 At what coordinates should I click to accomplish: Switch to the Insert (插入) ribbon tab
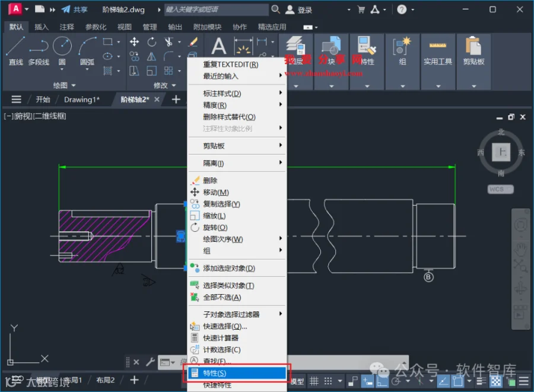[42, 27]
